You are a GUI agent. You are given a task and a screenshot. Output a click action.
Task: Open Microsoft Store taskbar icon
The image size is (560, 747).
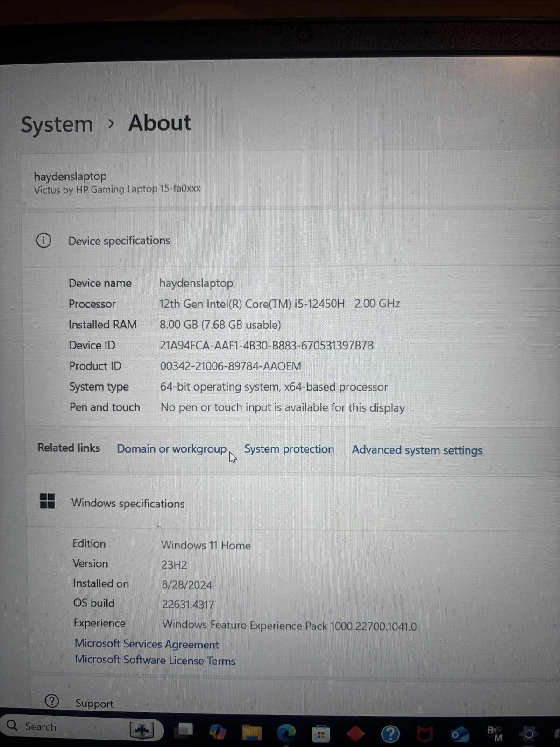click(x=321, y=733)
